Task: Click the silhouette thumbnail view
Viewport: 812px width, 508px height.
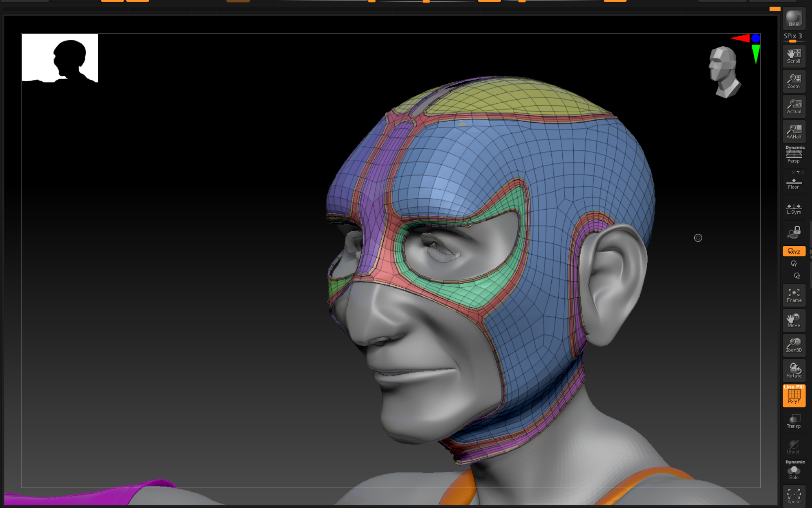Action: pyautogui.click(x=60, y=58)
